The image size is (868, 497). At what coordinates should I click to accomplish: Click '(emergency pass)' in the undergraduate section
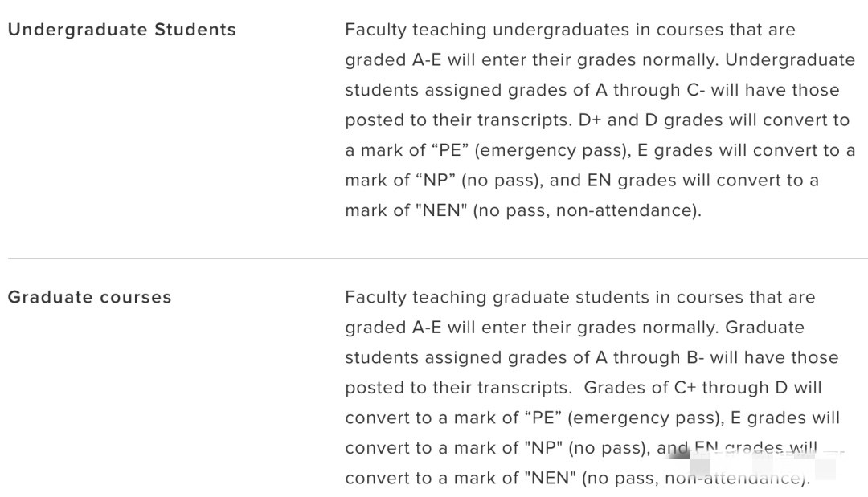pos(552,150)
